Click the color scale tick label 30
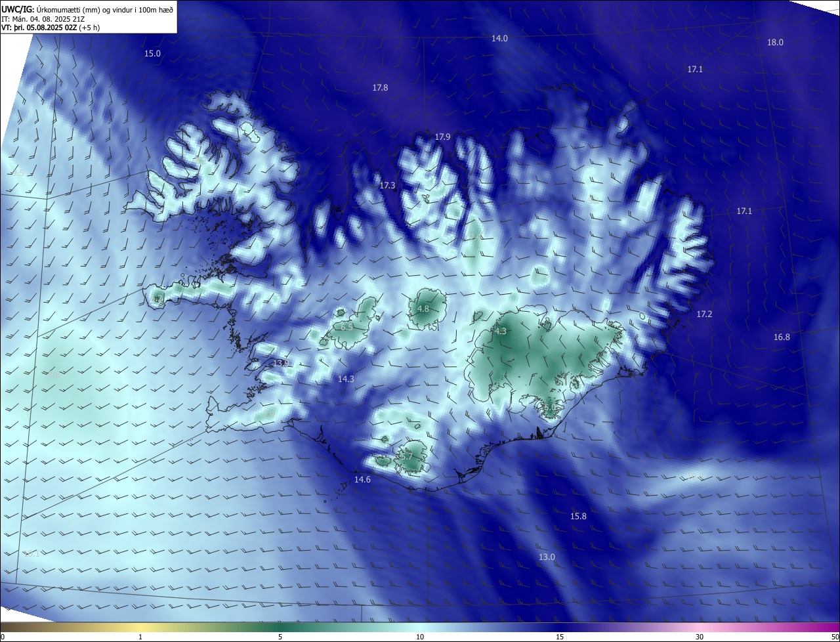This screenshot has width=840, height=642. pyautogui.click(x=700, y=637)
